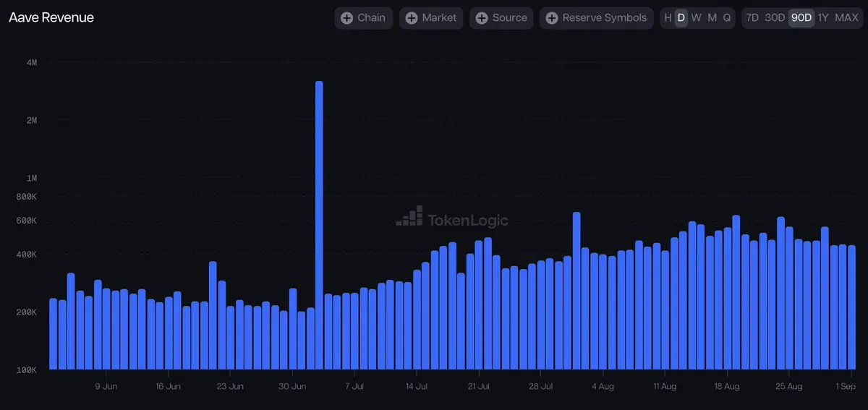
Task: Click the 14 Jul x-axis label
Action: [417, 386]
